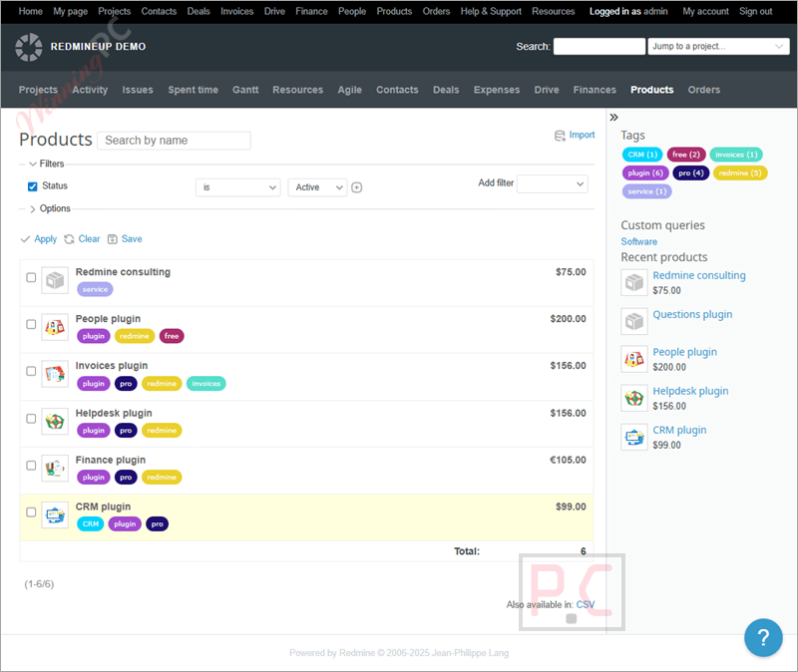Open the 'is' operator dropdown
Screen dimensions: 798x672
pos(238,187)
